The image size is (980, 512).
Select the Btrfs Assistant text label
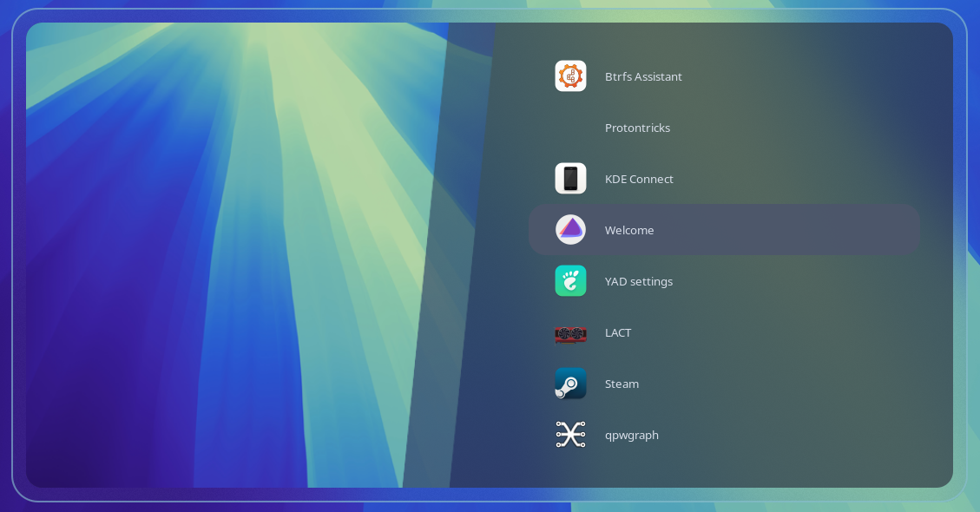click(643, 76)
